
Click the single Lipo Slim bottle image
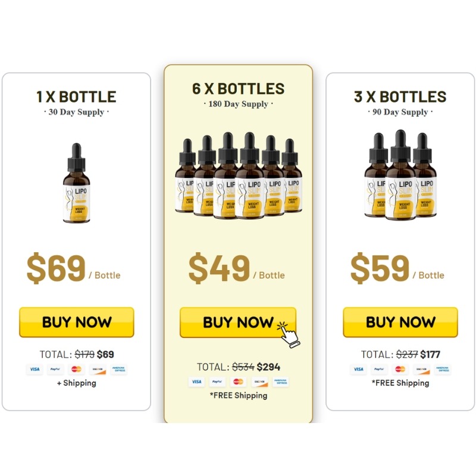click(x=77, y=183)
